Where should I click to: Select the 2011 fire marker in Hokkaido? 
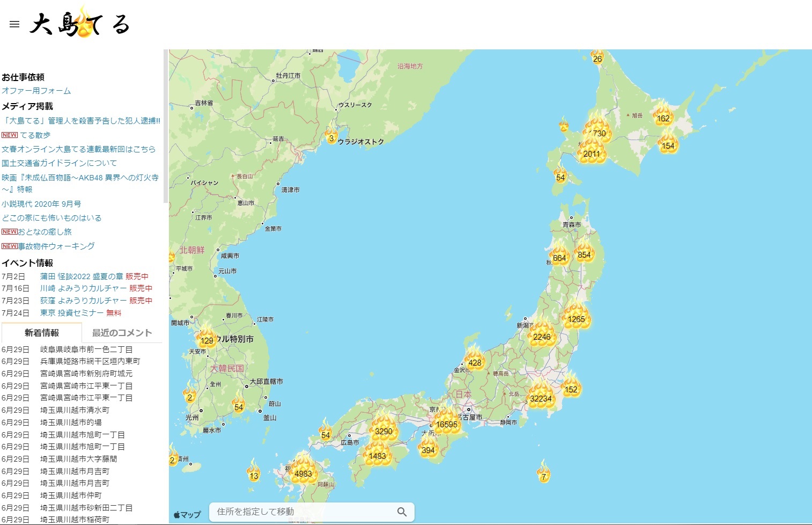tap(590, 153)
